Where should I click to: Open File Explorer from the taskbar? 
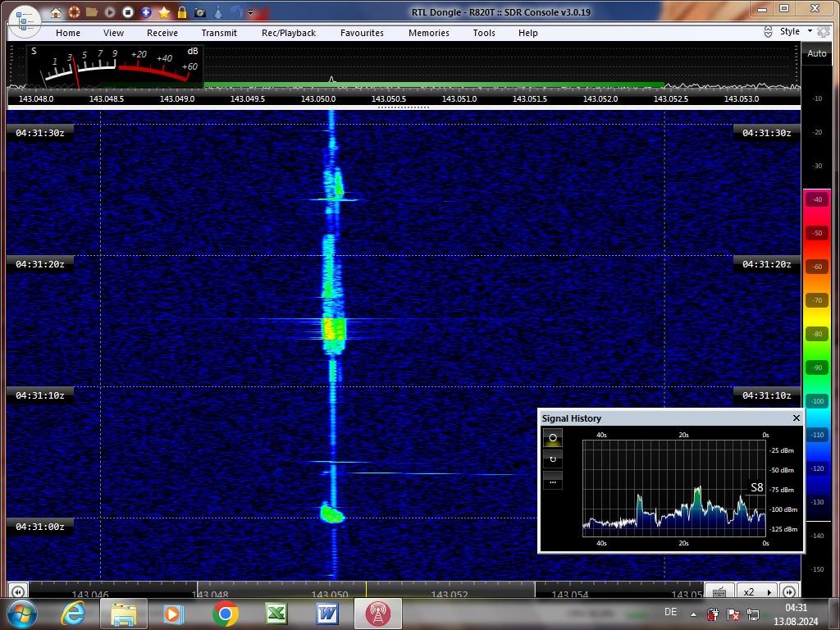tap(124, 614)
